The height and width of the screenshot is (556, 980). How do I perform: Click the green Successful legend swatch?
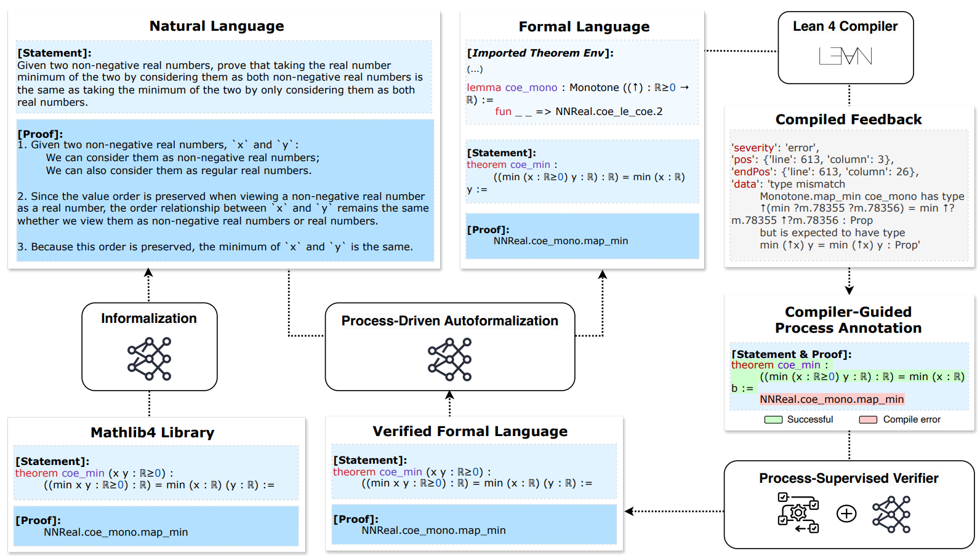773,419
